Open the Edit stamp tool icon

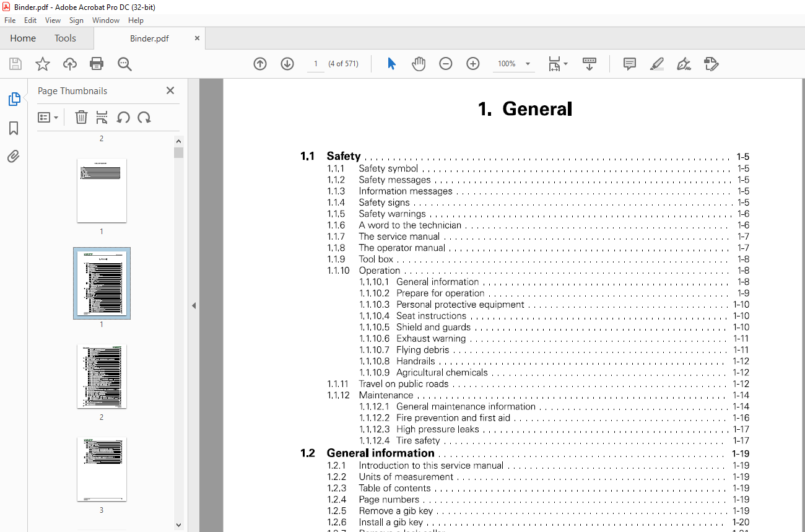pyautogui.click(x=711, y=64)
